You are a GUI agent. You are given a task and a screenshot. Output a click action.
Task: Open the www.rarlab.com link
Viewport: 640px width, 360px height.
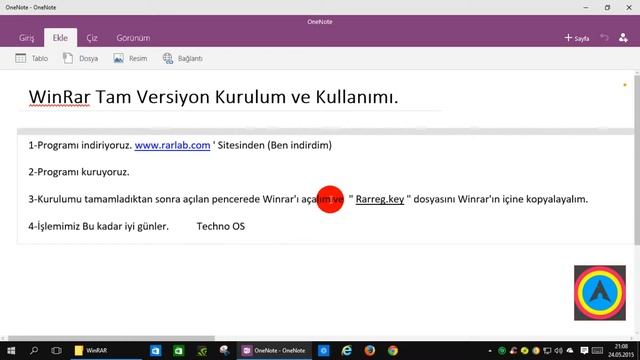point(172,145)
